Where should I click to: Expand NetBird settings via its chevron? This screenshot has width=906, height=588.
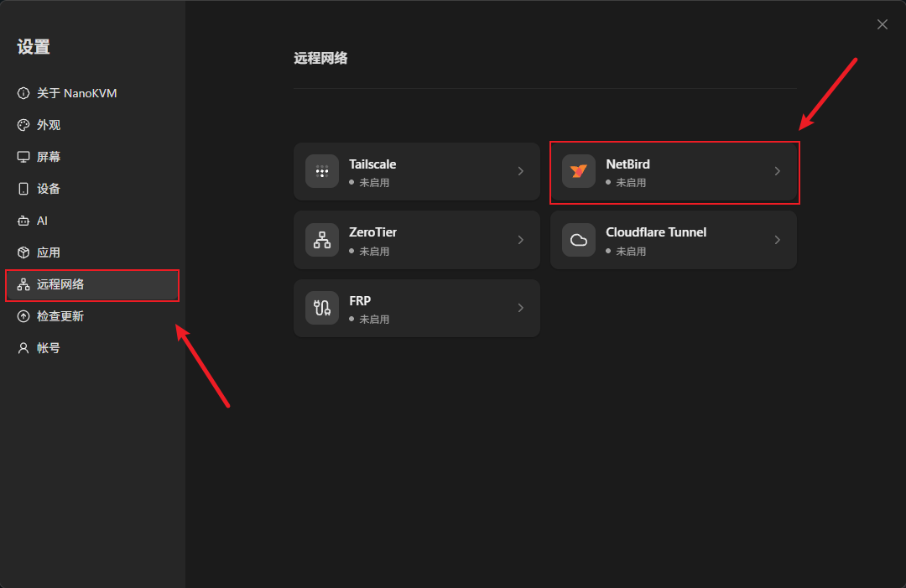tap(777, 171)
